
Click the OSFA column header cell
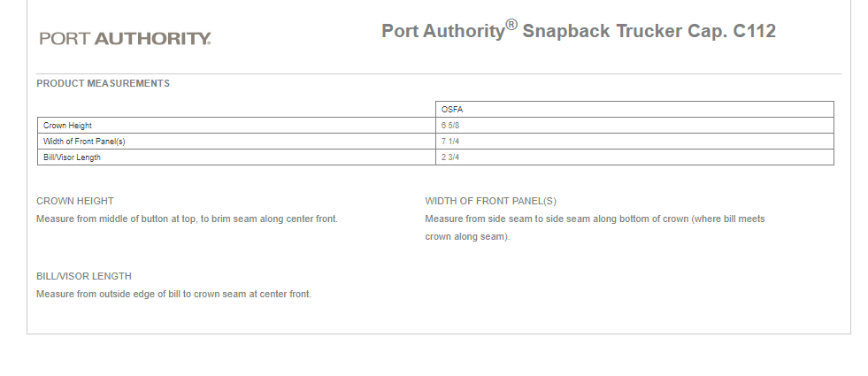(x=634, y=109)
